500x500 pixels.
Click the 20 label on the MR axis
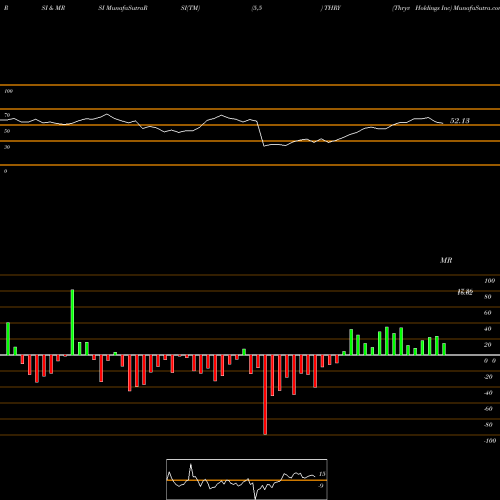[488, 345]
